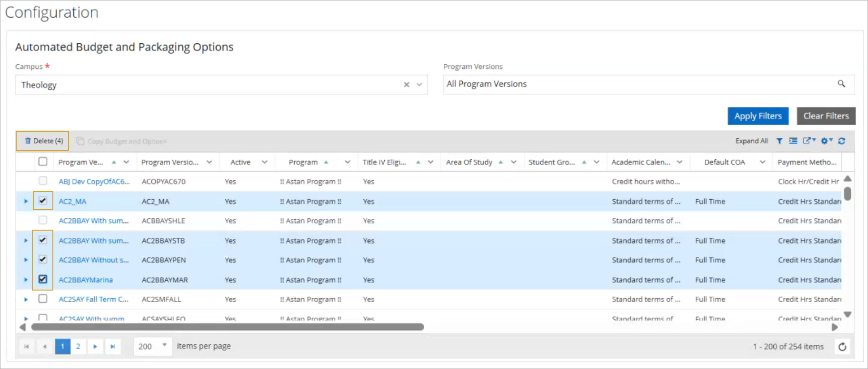Uncheck the AC2_MA row checkbox
868x369 pixels.
coord(43,201)
